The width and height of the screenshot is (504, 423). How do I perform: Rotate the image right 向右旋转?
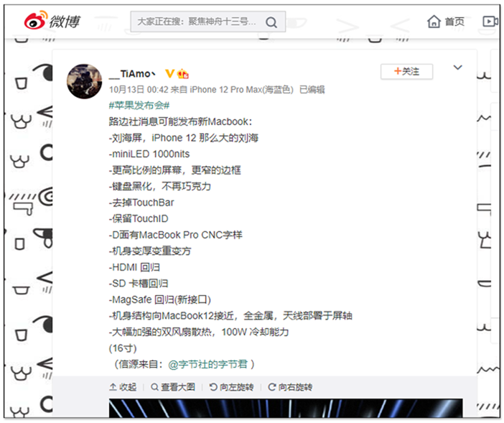tap(290, 387)
